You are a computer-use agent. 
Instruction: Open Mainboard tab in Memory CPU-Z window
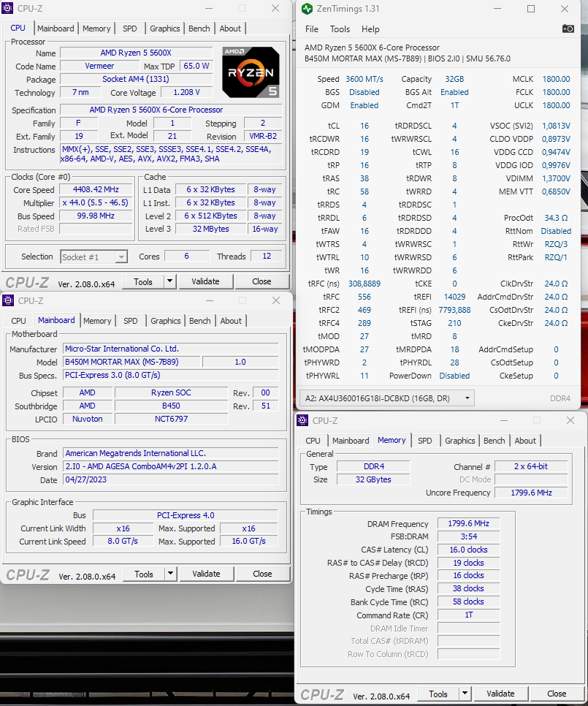tap(351, 441)
